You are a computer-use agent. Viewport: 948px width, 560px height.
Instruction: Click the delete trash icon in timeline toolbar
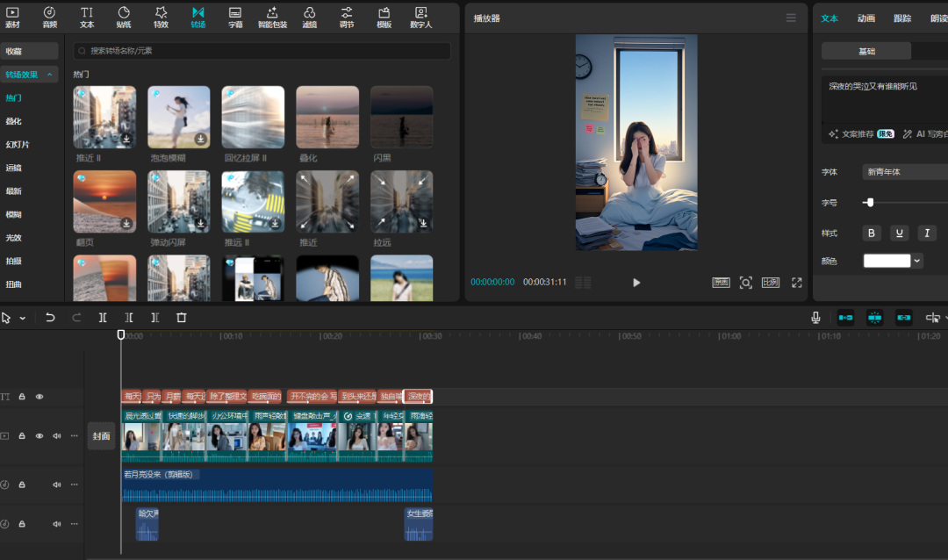click(x=182, y=318)
